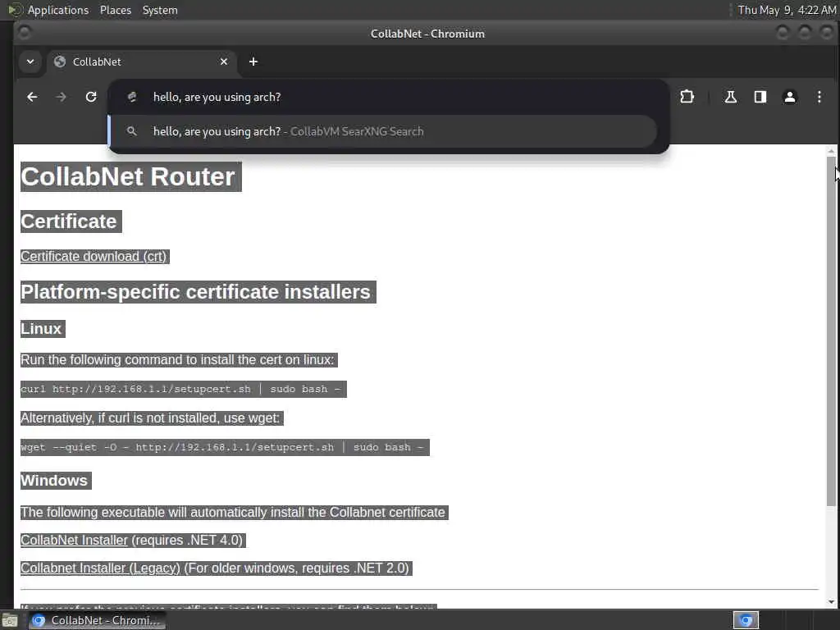Click the CollabNet Chromium taskbar button
Viewport: 840px width, 630px height.
coord(97,620)
